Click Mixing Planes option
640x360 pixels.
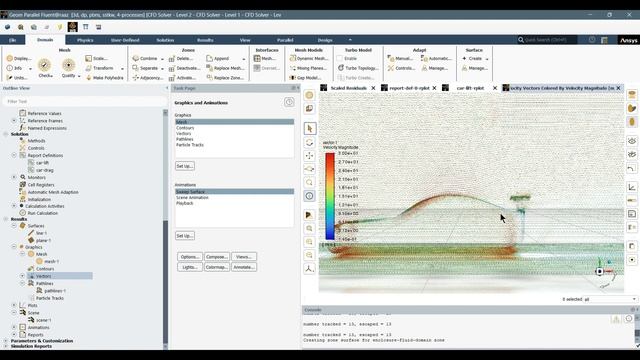pos(308,68)
